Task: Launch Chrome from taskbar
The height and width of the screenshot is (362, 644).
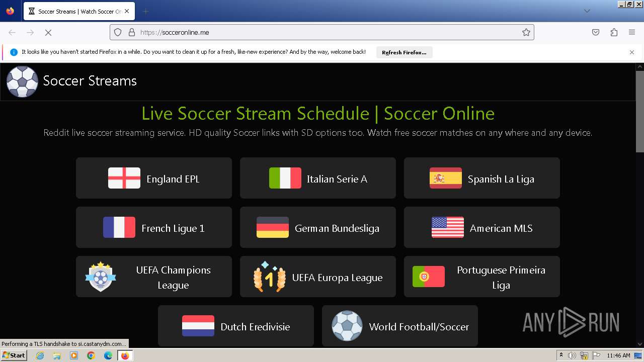Action: tap(91, 355)
